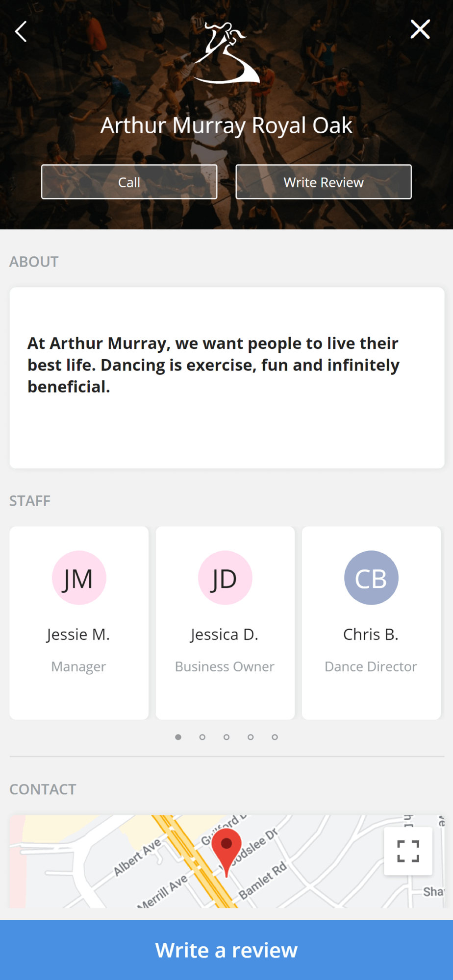Open Jessica D. Business Owner card
This screenshot has height=980, width=453.
(x=225, y=623)
